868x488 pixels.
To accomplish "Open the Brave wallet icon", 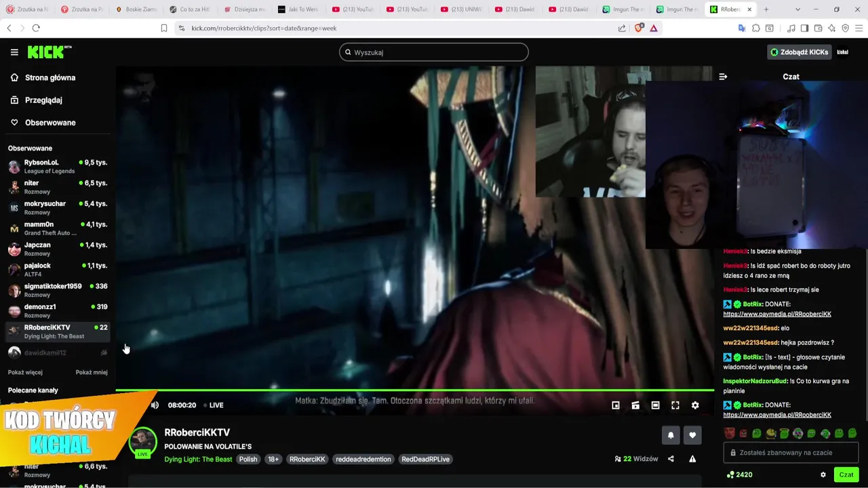I will pos(818,28).
